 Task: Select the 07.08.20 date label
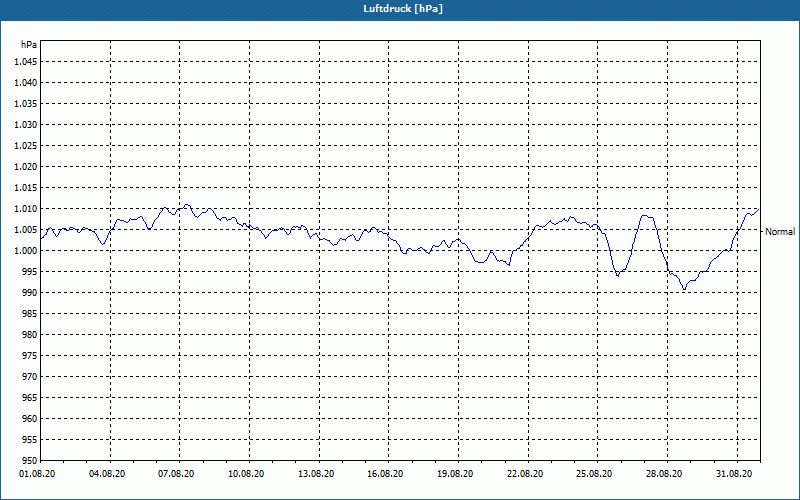[176, 474]
